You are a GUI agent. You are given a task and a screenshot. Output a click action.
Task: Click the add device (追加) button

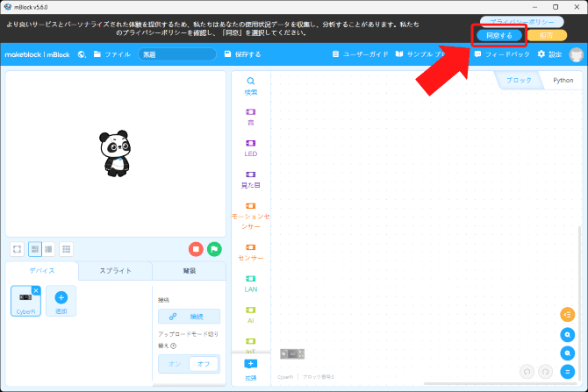[61, 302]
